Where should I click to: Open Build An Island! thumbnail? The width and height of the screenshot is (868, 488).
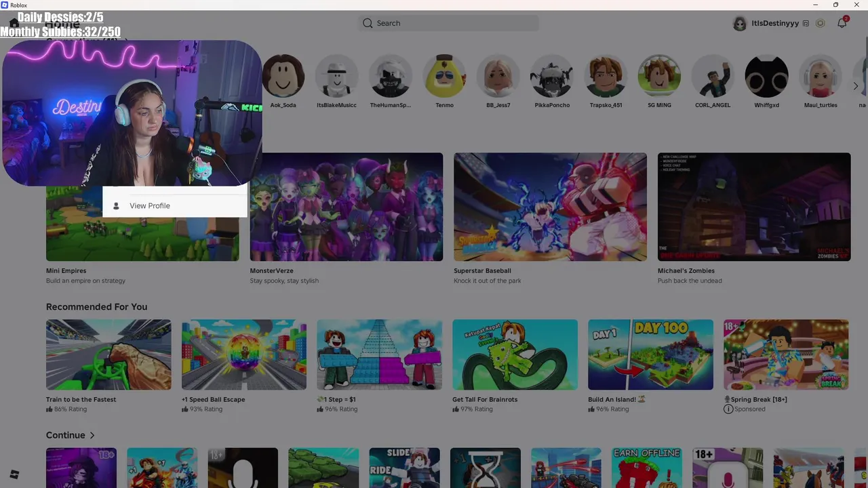click(650, 354)
